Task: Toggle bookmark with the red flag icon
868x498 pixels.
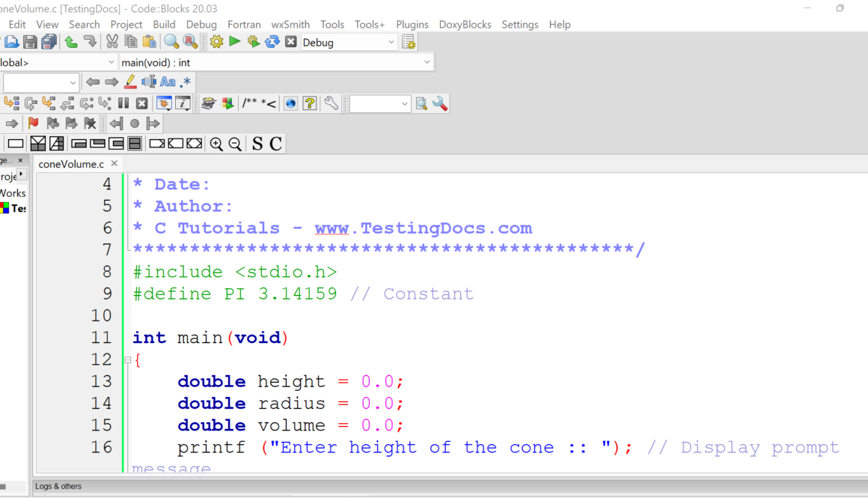Action: coord(33,124)
